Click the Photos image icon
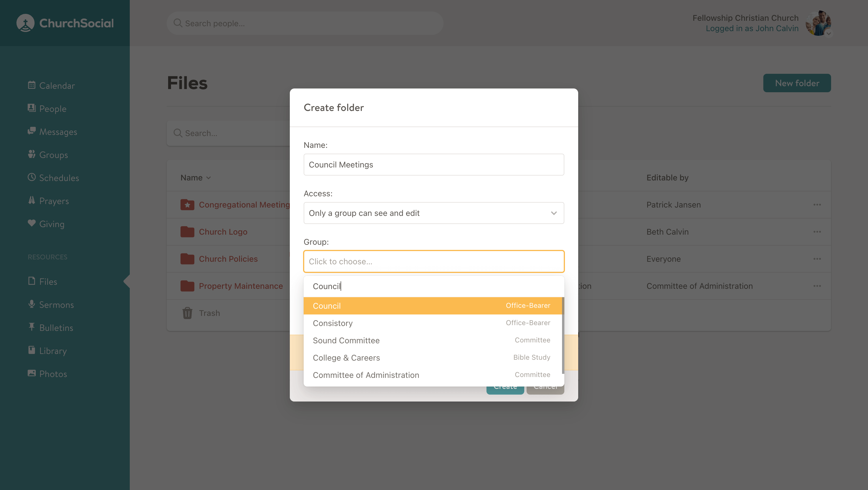Screen dimensions: 868x490 32,373
